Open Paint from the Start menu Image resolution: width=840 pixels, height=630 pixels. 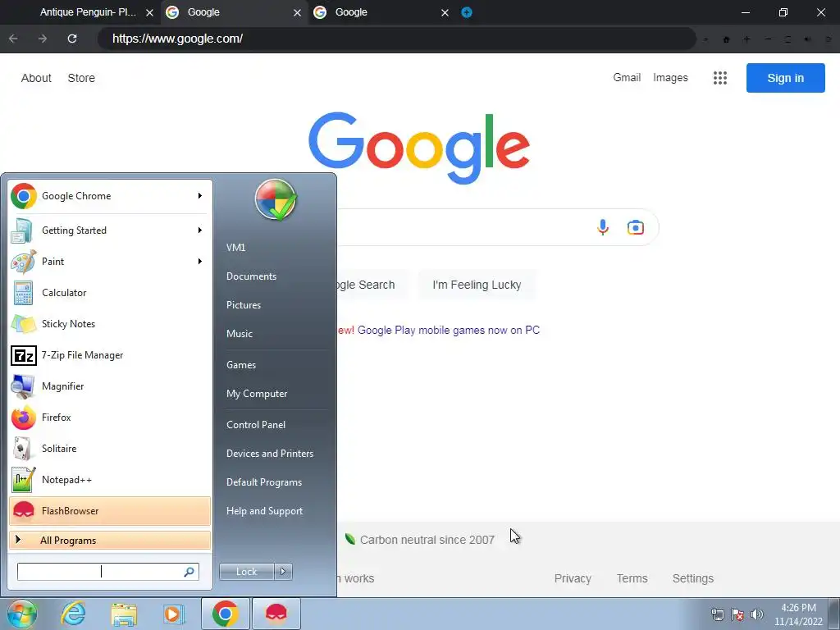(x=110, y=262)
